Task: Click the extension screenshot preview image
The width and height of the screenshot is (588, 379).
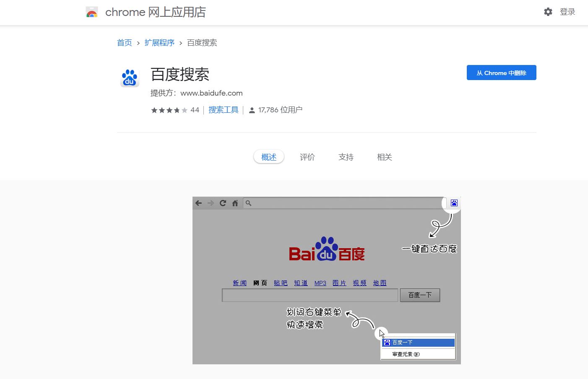Action: 327,280
